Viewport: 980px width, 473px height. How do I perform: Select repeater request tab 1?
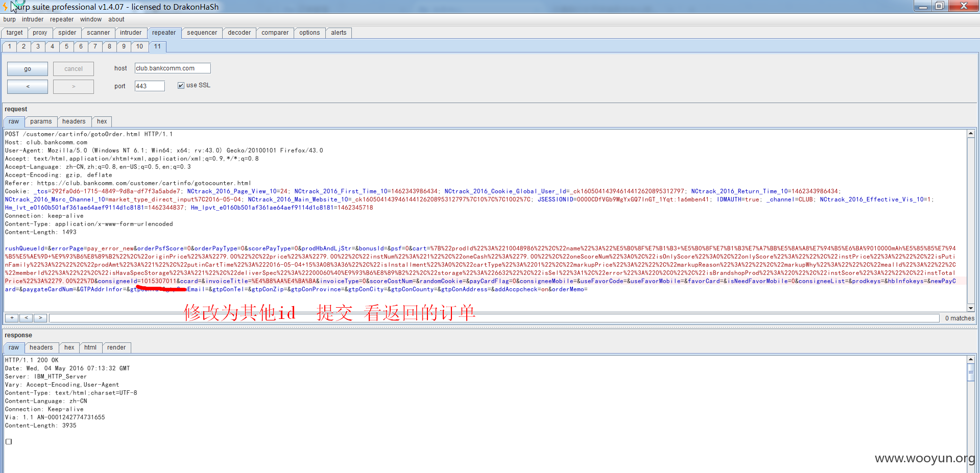10,46
